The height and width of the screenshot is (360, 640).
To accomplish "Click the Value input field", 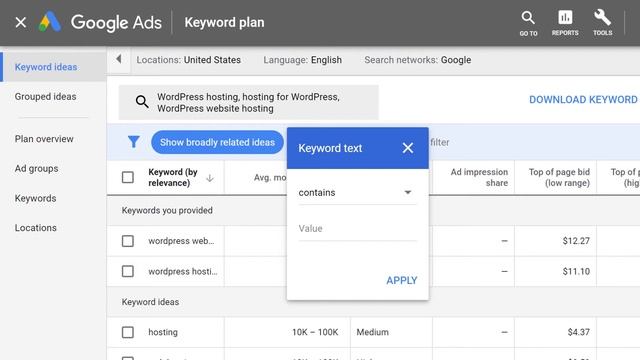I will tap(357, 229).
